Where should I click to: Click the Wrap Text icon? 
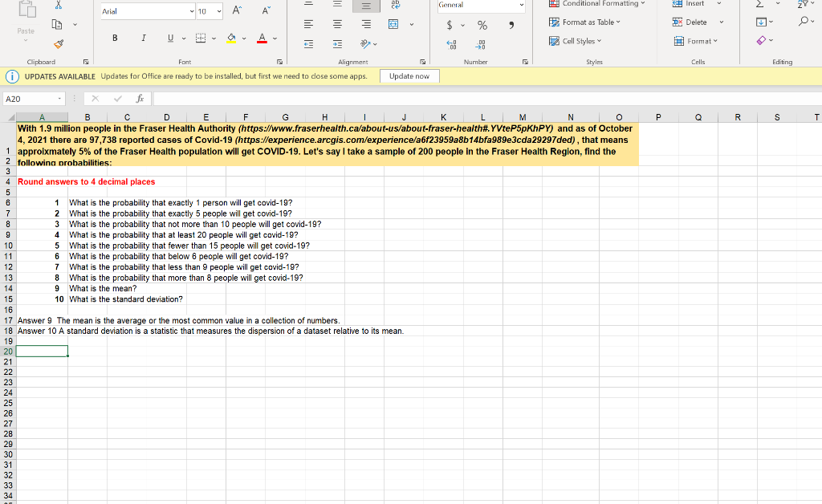coord(395,5)
